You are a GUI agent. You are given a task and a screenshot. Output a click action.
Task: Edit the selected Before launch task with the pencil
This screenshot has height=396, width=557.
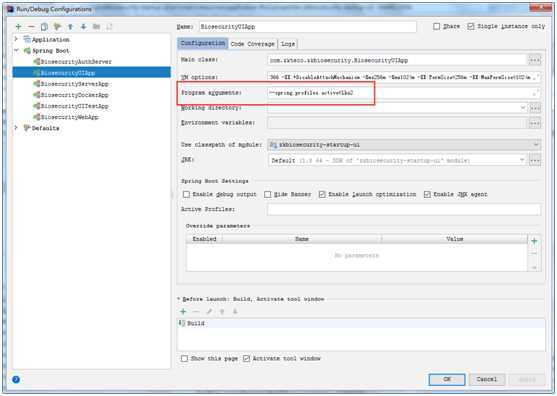209,311
